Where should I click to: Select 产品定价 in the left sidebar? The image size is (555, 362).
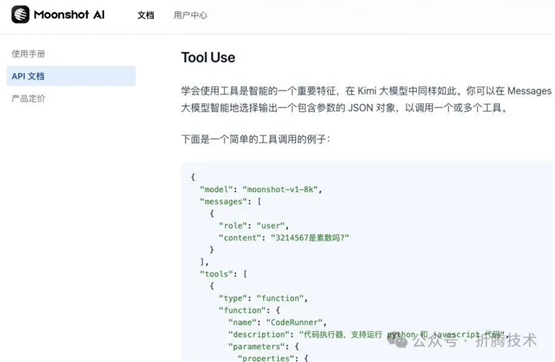pos(28,98)
